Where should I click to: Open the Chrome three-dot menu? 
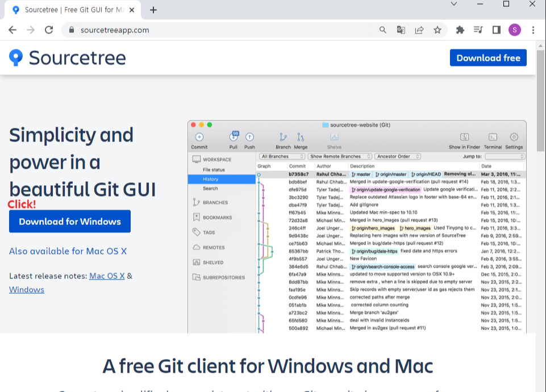[533, 30]
